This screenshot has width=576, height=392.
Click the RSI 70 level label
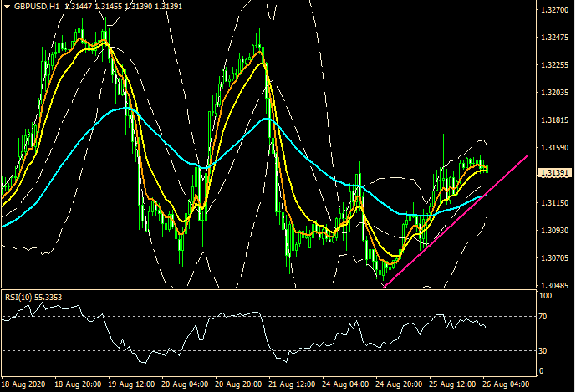tap(545, 317)
